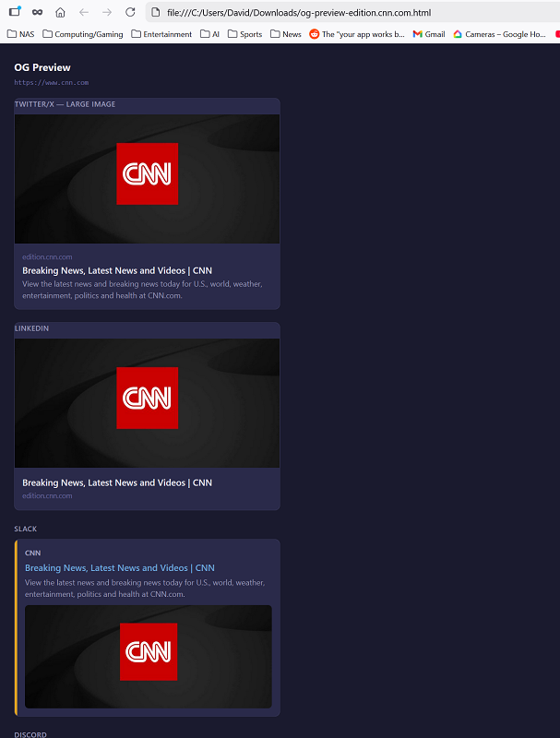Focus the address bar file URL
The width and height of the screenshot is (560, 738).
299,13
